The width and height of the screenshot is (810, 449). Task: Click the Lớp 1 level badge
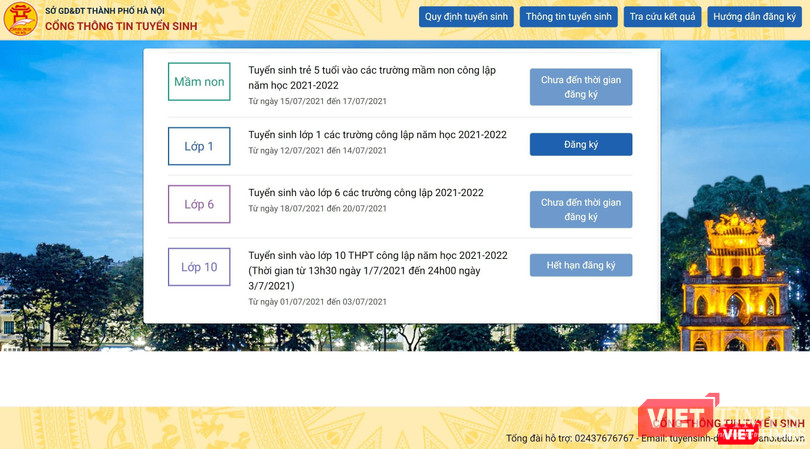point(199,146)
